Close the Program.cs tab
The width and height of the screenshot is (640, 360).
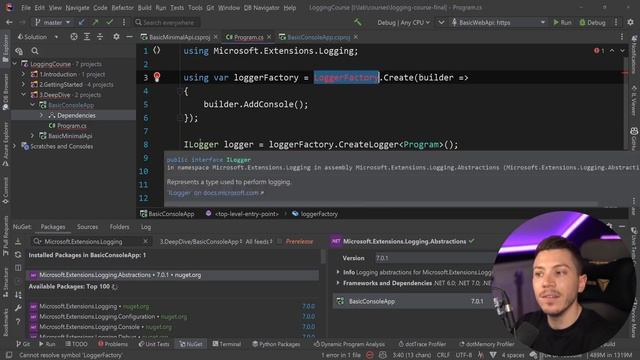pos(269,37)
